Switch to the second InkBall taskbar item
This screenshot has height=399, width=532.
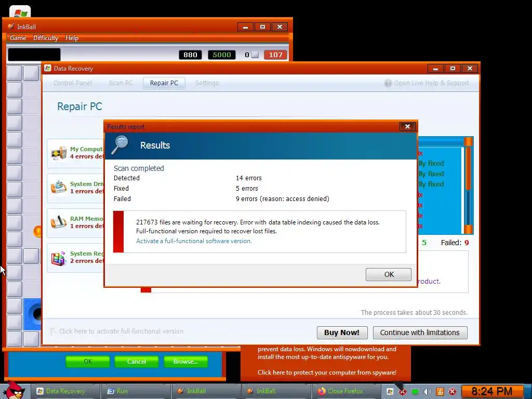[x=276, y=391]
